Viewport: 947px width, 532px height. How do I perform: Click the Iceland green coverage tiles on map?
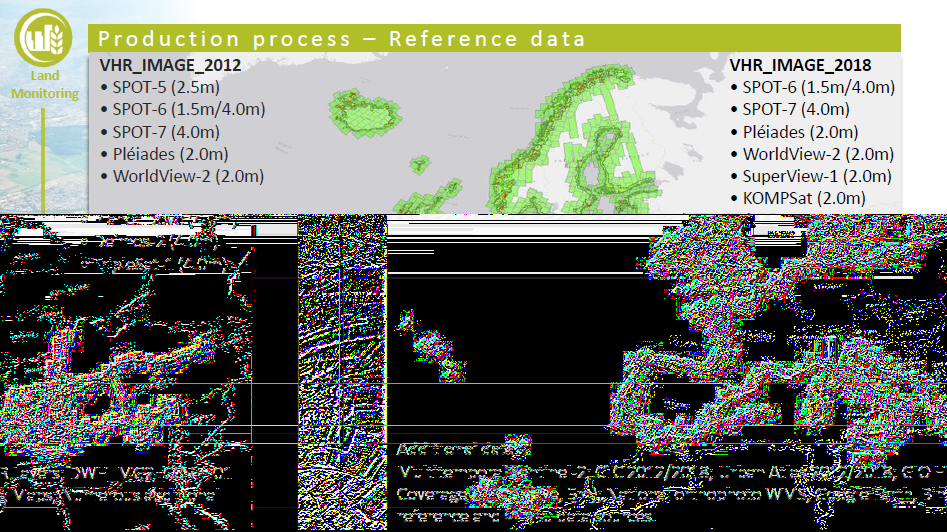(x=365, y=112)
